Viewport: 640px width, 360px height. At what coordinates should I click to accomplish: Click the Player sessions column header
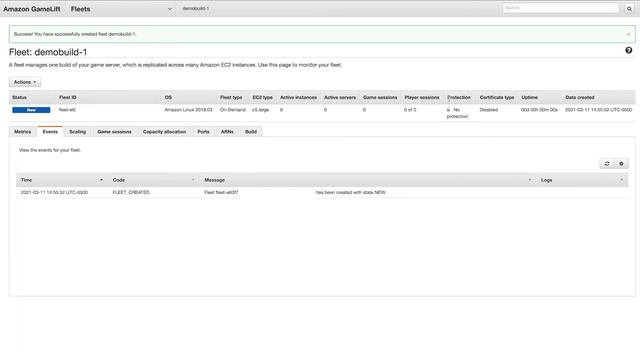pyautogui.click(x=422, y=98)
